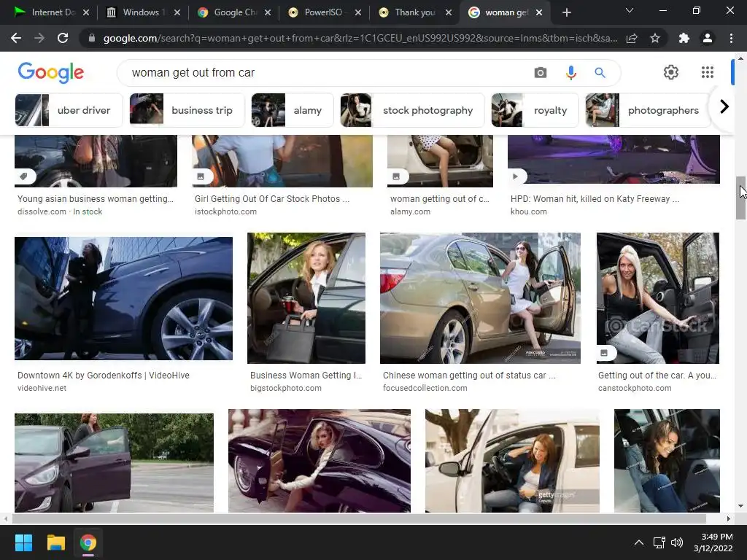747x560 pixels.
Task: Search by image using camera icon
Action: click(541, 72)
